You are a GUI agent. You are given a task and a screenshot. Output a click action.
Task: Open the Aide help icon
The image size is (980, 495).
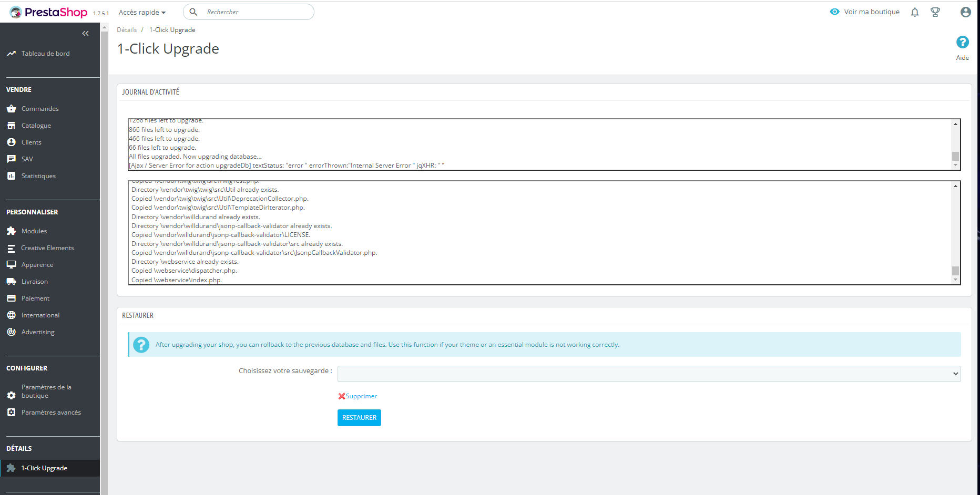coord(963,42)
